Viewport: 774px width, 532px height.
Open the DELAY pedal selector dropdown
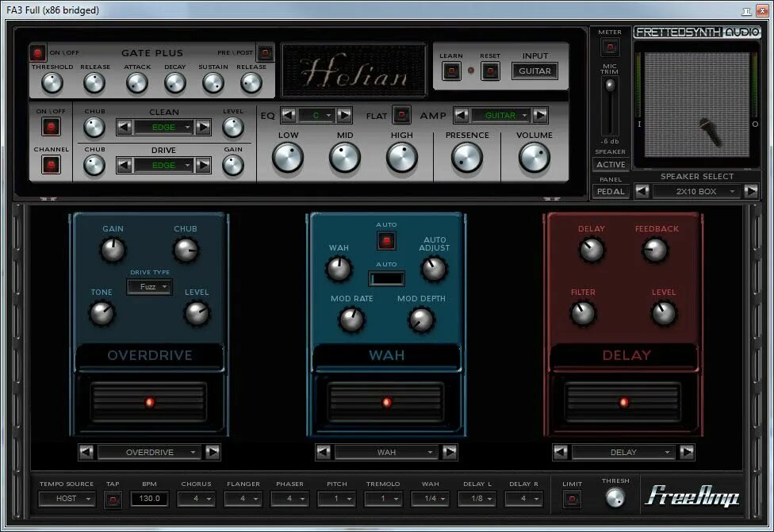pos(623,452)
